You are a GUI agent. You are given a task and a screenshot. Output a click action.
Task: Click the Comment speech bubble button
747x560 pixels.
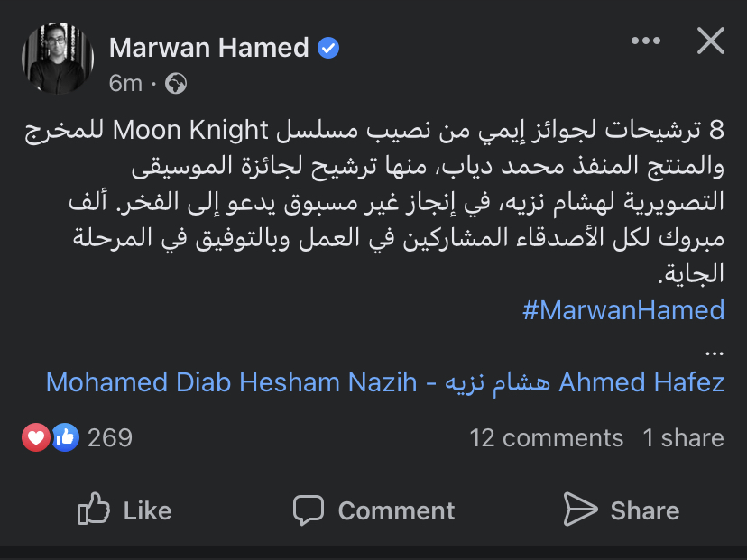(373, 510)
